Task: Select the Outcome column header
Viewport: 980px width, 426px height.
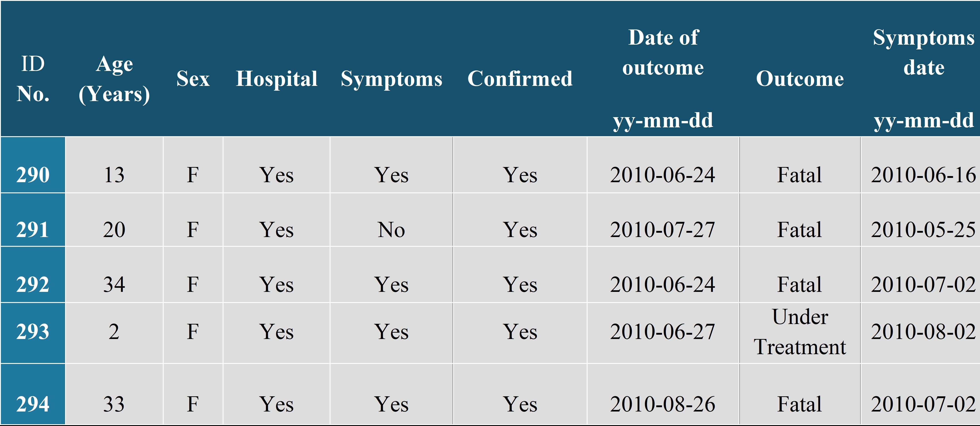Action: pyautogui.click(x=800, y=78)
